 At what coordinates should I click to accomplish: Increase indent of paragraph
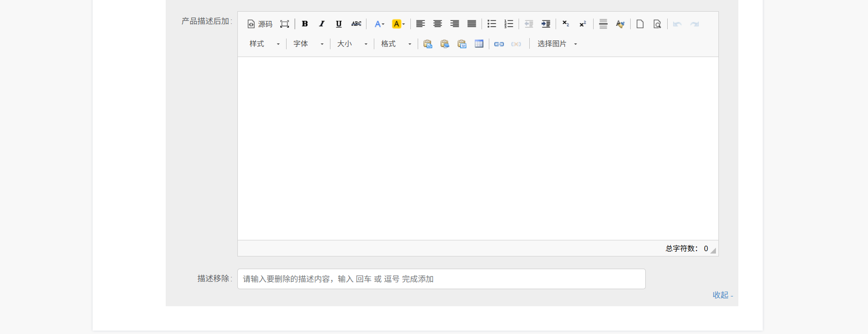pos(546,24)
